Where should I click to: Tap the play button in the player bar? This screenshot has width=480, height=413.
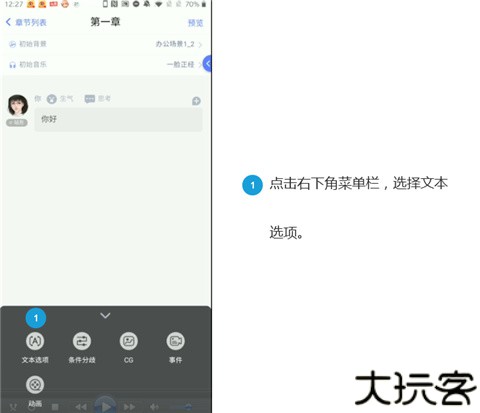tap(105, 406)
